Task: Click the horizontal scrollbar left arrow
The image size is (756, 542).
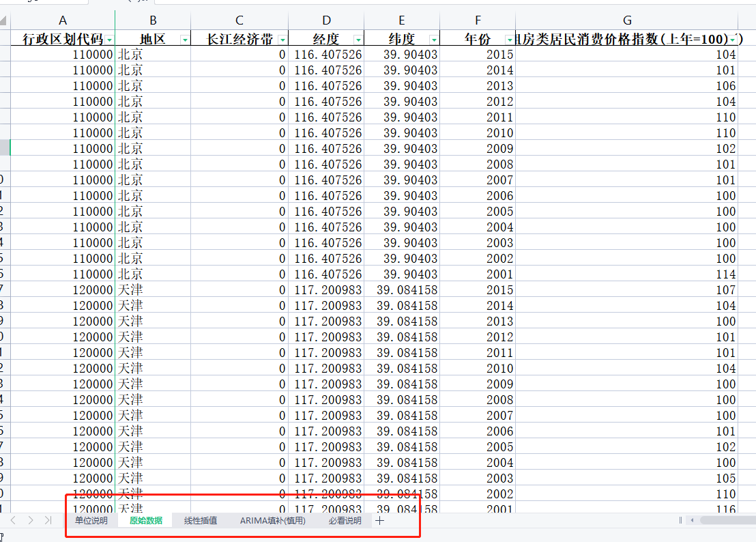Action: [693, 520]
